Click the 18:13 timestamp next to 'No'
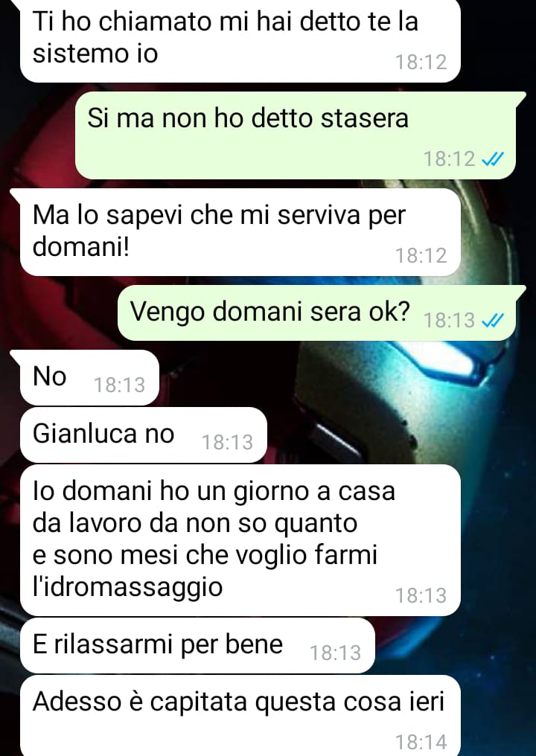The height and width of the screenshot is (756, 536). pos(119,385)
